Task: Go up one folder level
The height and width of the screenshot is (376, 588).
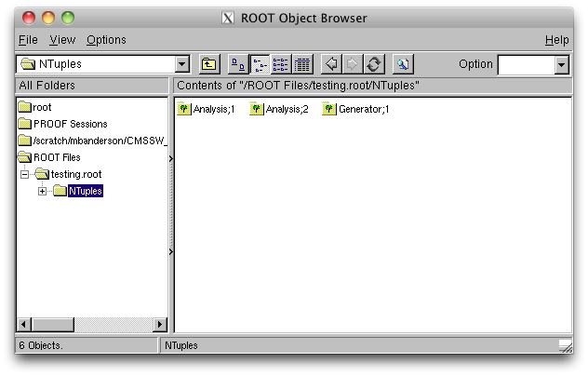Action: tap(209, 64)
